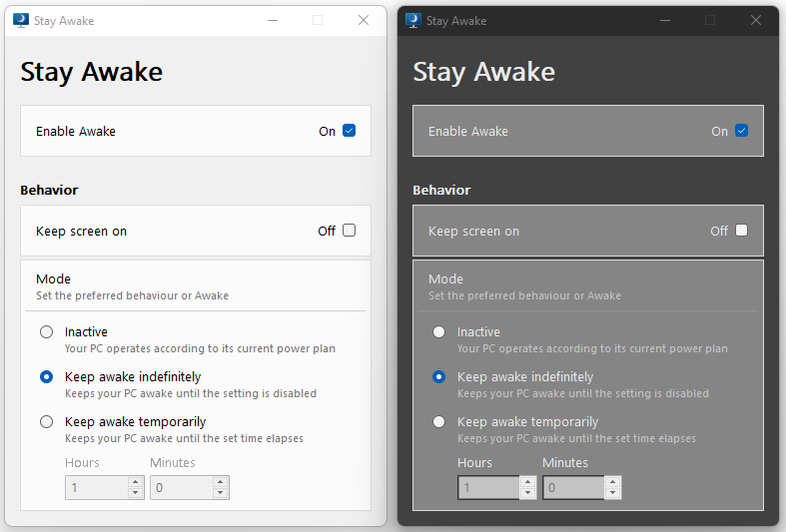Increase Minutes value in light window

coord(220,482)
